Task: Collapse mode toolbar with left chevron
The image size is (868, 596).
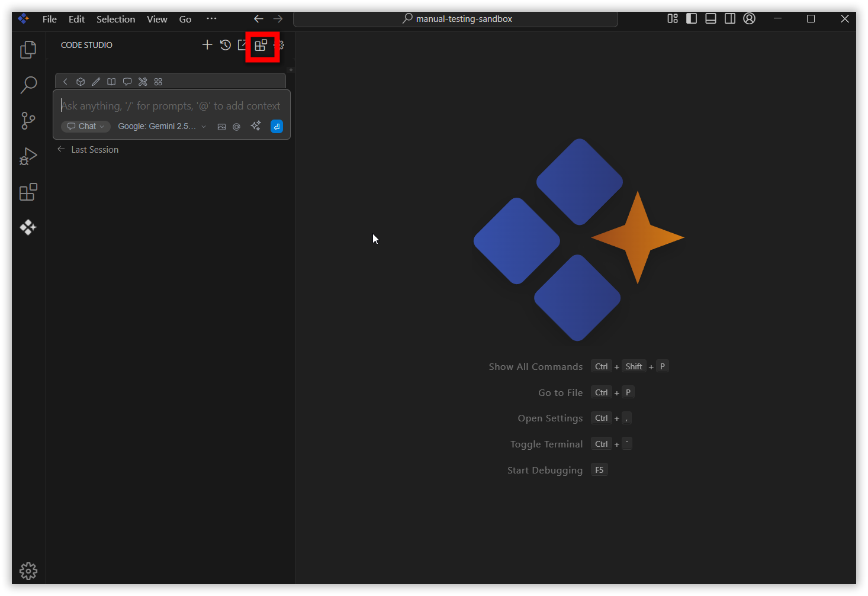Action: click(x=66, y=82)
